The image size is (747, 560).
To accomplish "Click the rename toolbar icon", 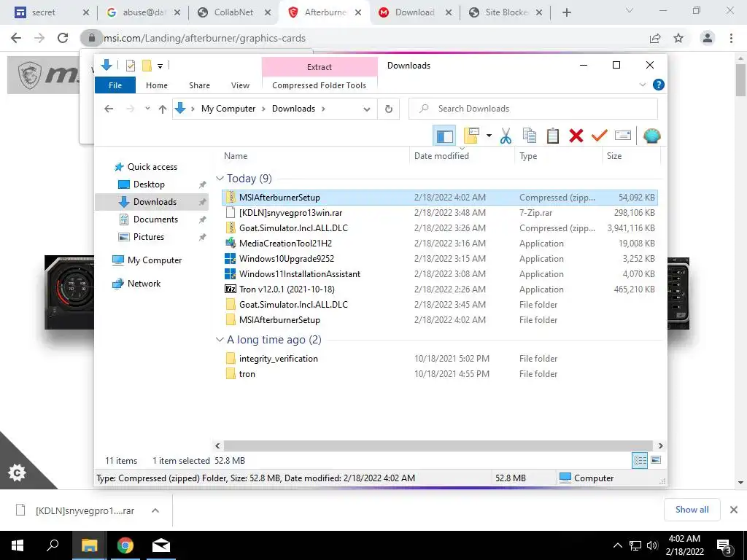I will point(623,136).
